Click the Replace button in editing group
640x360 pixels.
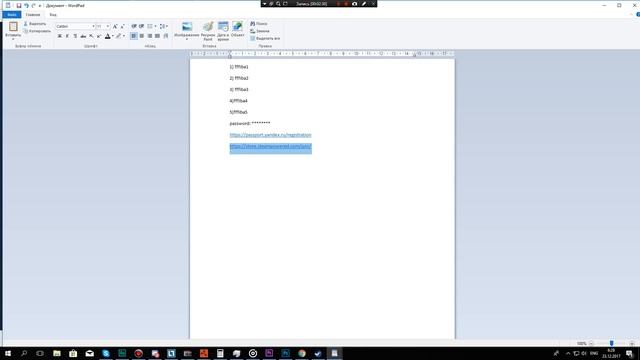tap(260, 31)
